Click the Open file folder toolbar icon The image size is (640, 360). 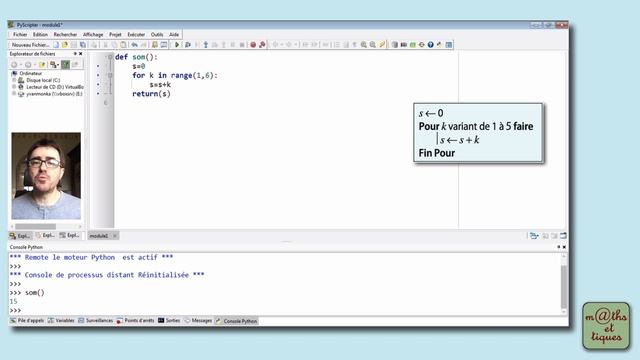click(x=65, y=45)
